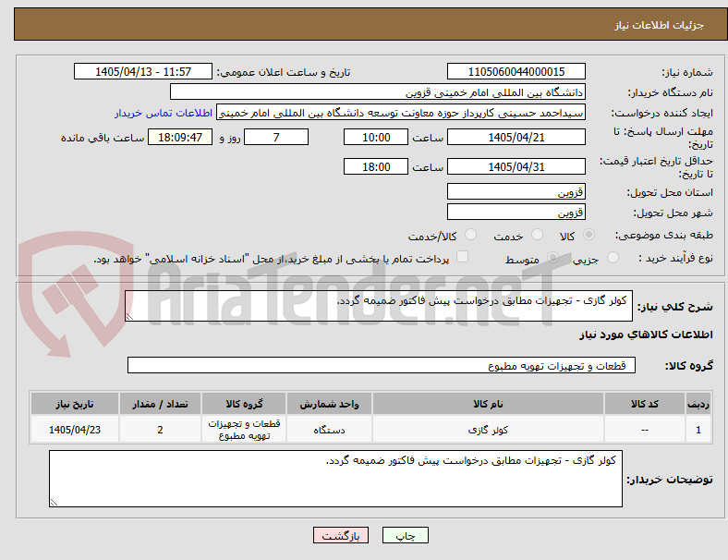Click the کولر گازی item name cell
This screenshot has width=728, height=560.
click(488, 430)
